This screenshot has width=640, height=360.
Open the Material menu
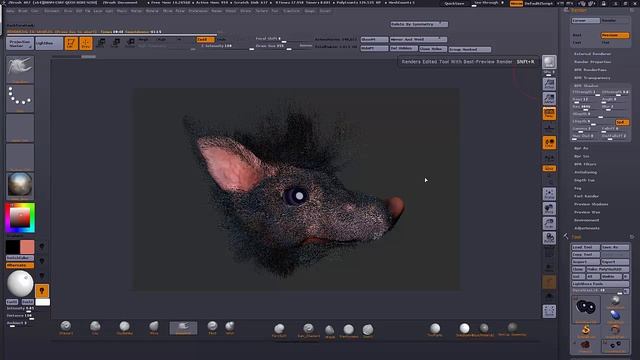(x=152, y=11)
